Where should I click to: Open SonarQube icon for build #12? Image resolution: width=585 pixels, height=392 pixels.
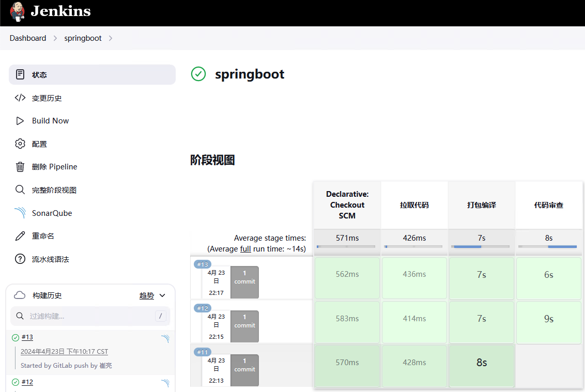(165, 383)
